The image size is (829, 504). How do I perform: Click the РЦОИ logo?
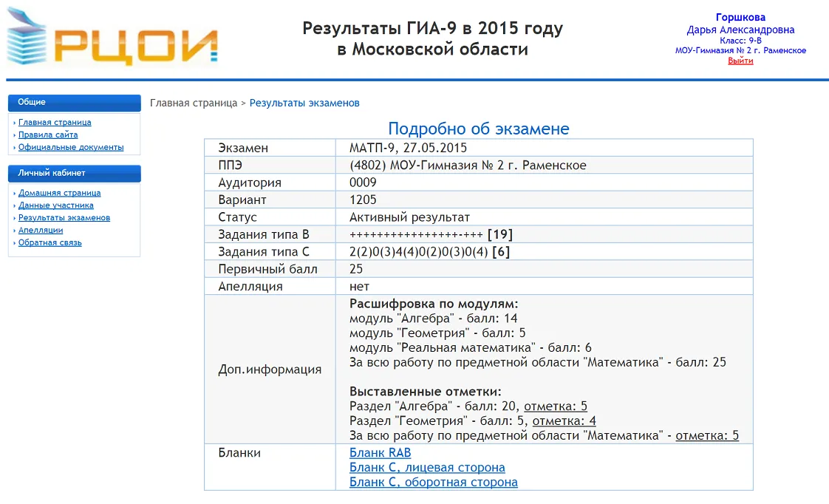pos(112,37)
